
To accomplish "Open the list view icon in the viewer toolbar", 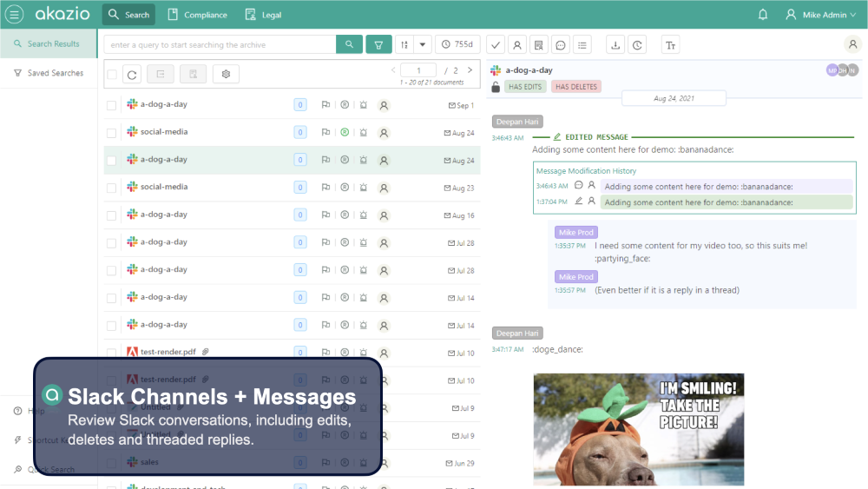I will click(582, 45).
